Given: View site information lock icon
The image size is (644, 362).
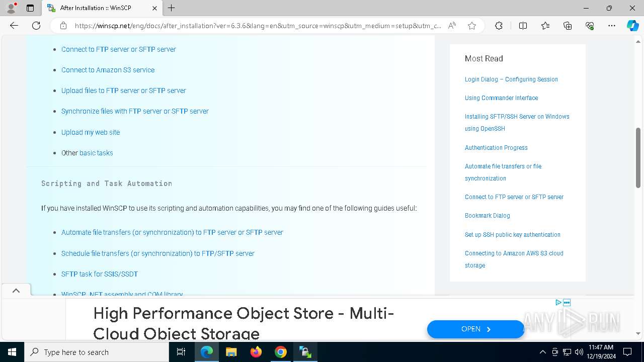Looking at the screenshot, I should (x=63, y=26).
